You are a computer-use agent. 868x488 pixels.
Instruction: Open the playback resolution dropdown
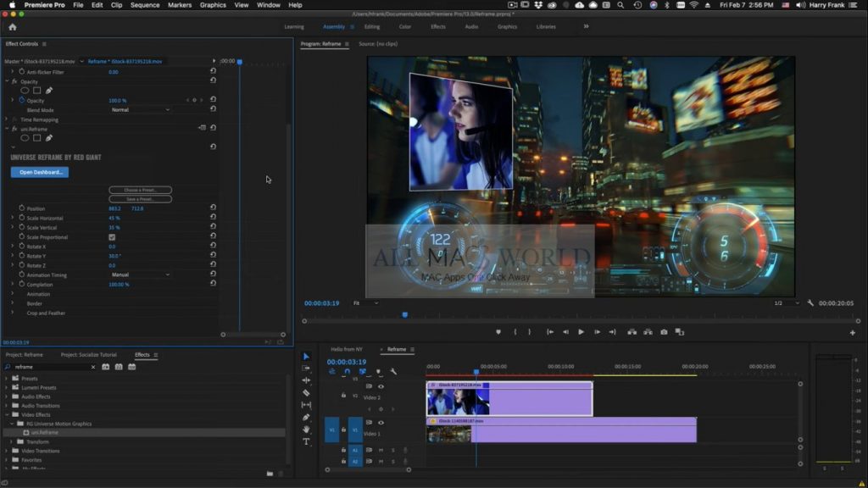click(787, 303)
